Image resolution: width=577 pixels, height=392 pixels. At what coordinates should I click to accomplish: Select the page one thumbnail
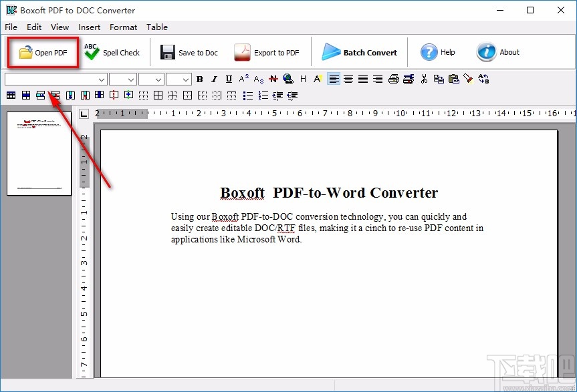point(39,154)
